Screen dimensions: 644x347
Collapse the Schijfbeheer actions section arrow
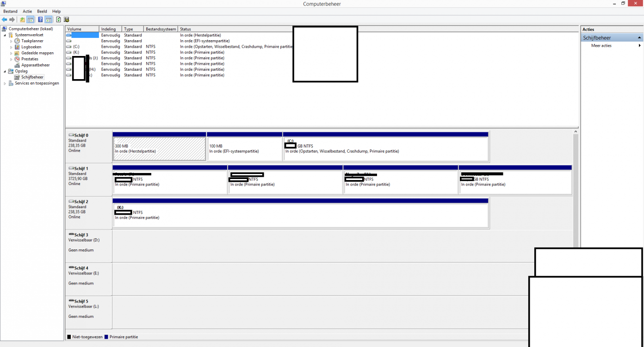pyautogui.click(x=639, y=38)
